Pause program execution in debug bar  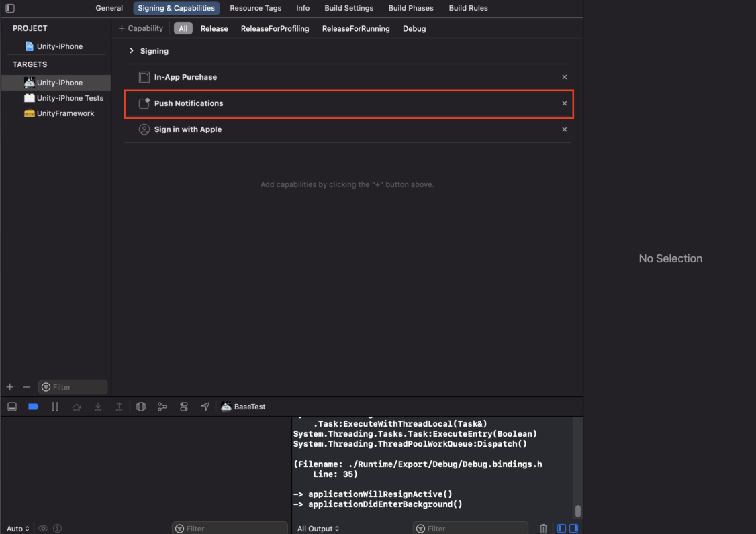[x=55, y=407]
